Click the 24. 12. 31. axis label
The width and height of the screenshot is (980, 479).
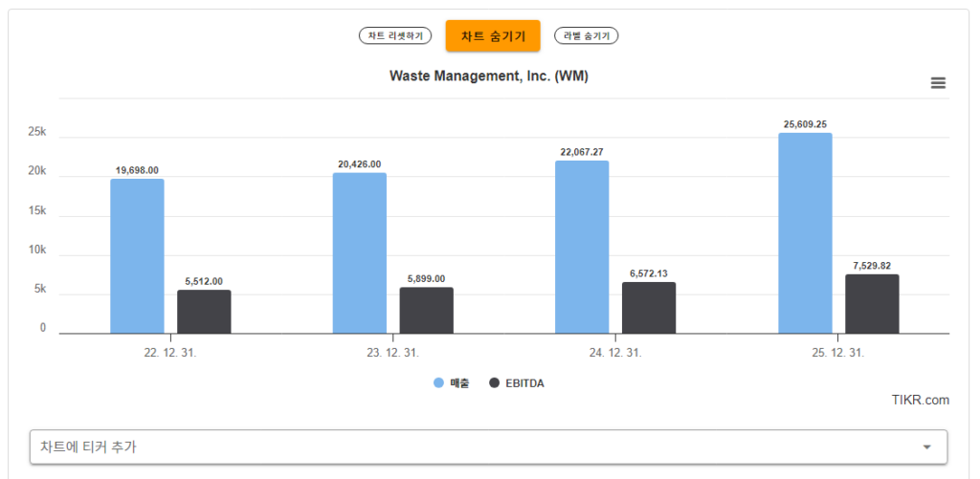coord(615,353)
